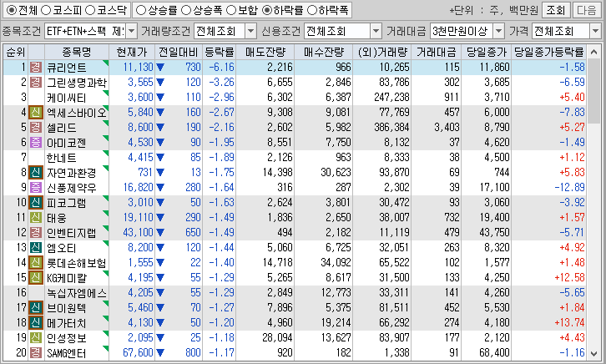This screenshot has height=364, width=606.
Task: Click the 현재가 value 67,600
Action: (138, 353)
